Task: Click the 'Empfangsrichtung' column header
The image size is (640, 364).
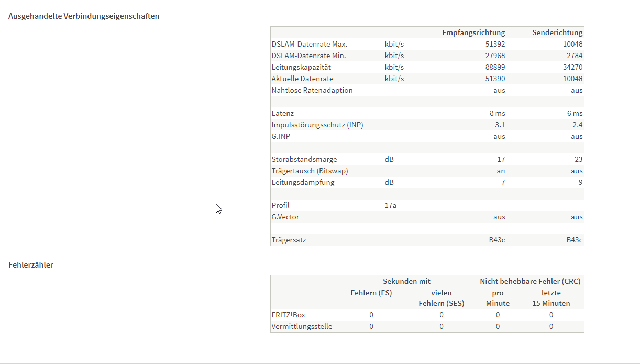Action: pos(473,32)
